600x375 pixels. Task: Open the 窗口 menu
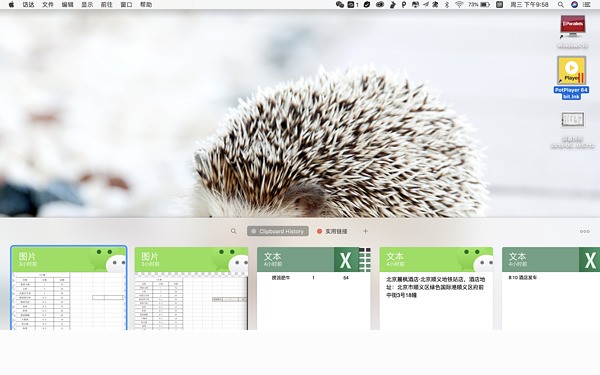click(126, 5)
